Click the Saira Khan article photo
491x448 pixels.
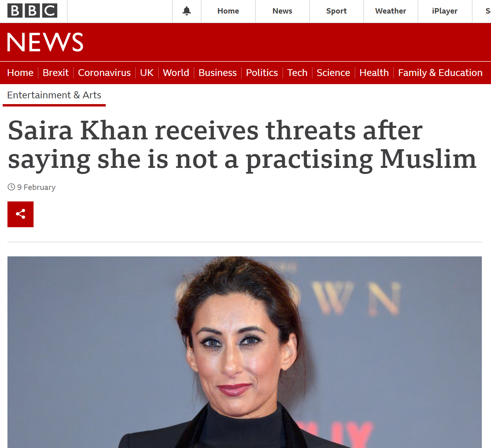pyautogui.click(x=245, y=352)
